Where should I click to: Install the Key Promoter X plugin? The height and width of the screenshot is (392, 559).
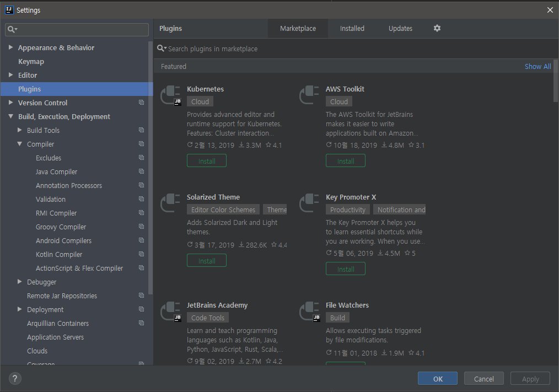[346, 269]
